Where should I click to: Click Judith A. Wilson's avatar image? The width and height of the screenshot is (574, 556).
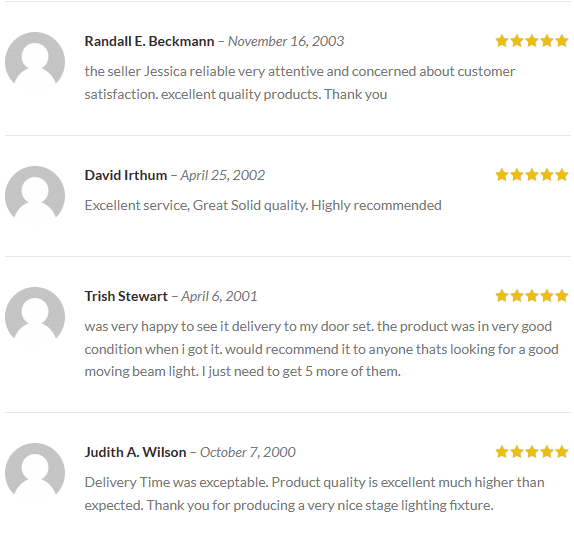click(x=35, y=473)
